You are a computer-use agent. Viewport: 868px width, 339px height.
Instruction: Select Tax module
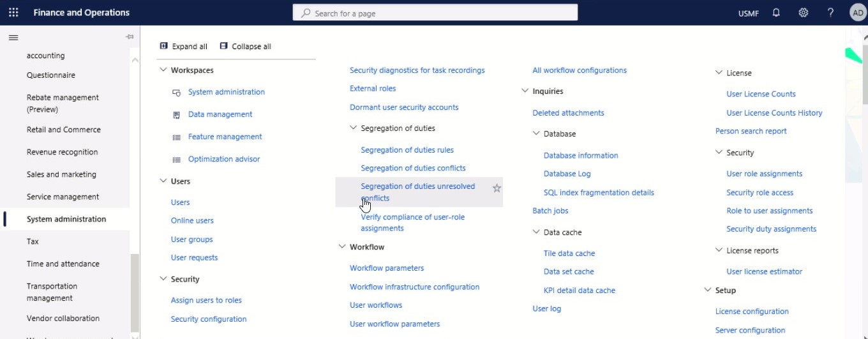click(x=33, y=241)
